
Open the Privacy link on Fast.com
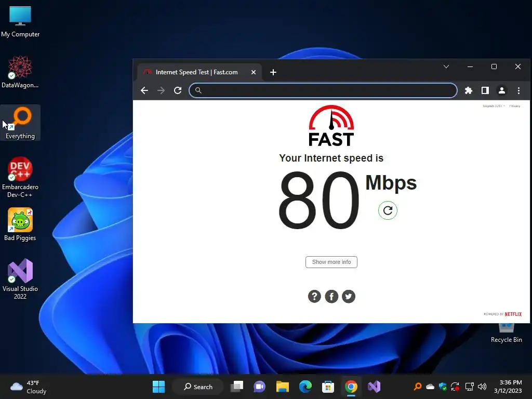pyautogui.click(x=515, y=106)
